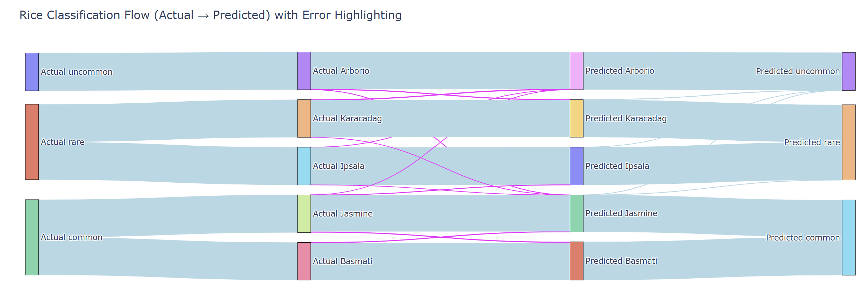The height and width of the screenshot is (298, 868).
Task: Select the Predicted uncommon node bar
Action: [x=849, y=72]
